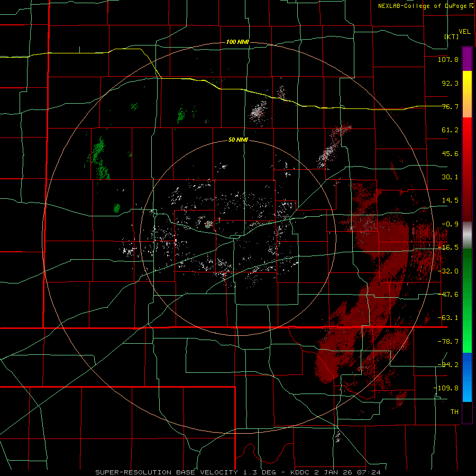This screenshot has width=476, height=476.
Task: Select the 61.2 legend value
Action: coord(450,130)
